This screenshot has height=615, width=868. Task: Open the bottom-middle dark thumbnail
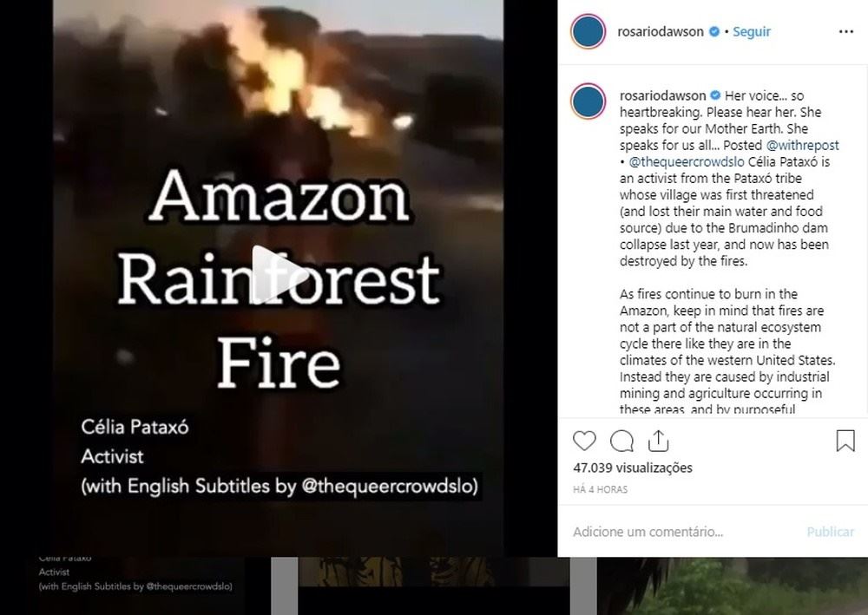coord(434,586)
